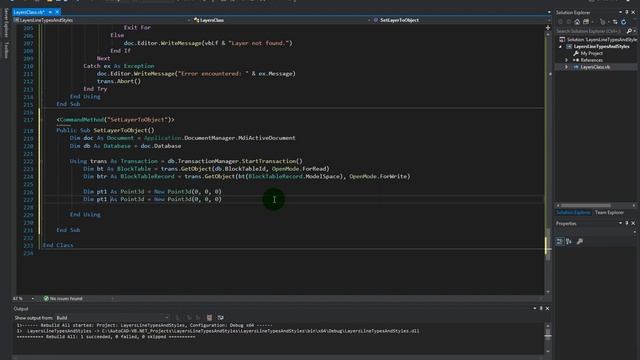Click the search magnifier in Solution Explorer
This screenshot has width=640, height=360.
pyautogui.click(x=629, y=31)
